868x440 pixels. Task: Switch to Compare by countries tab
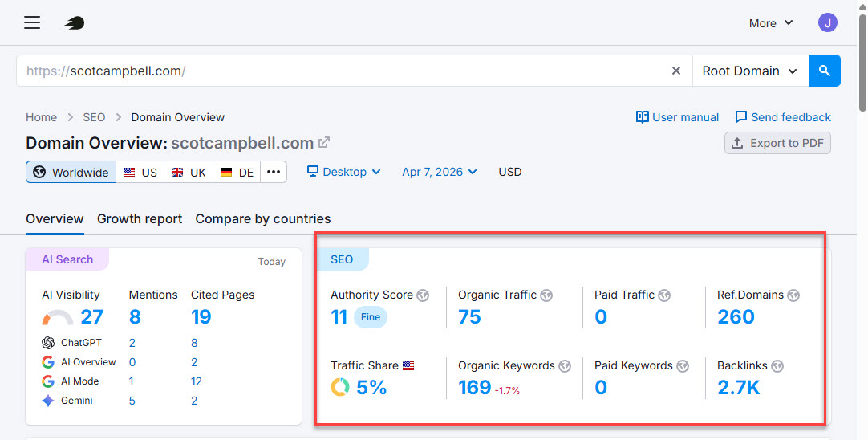tap(263, 219)
